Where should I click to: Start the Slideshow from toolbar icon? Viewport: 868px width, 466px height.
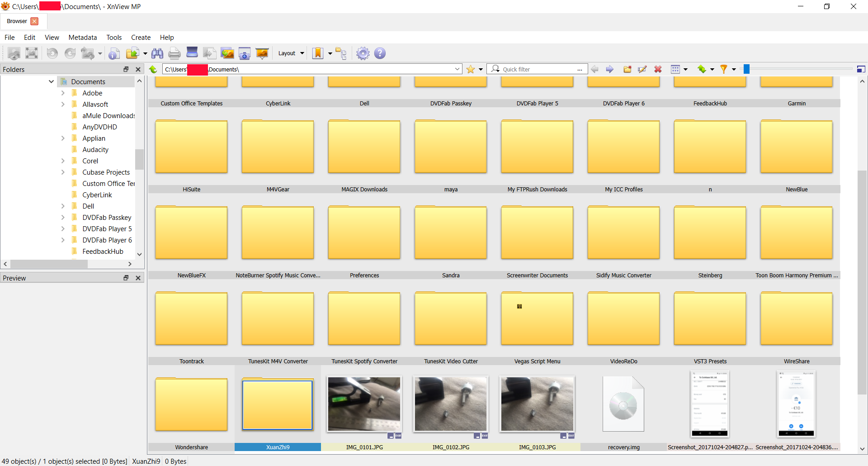pos(262,53)
